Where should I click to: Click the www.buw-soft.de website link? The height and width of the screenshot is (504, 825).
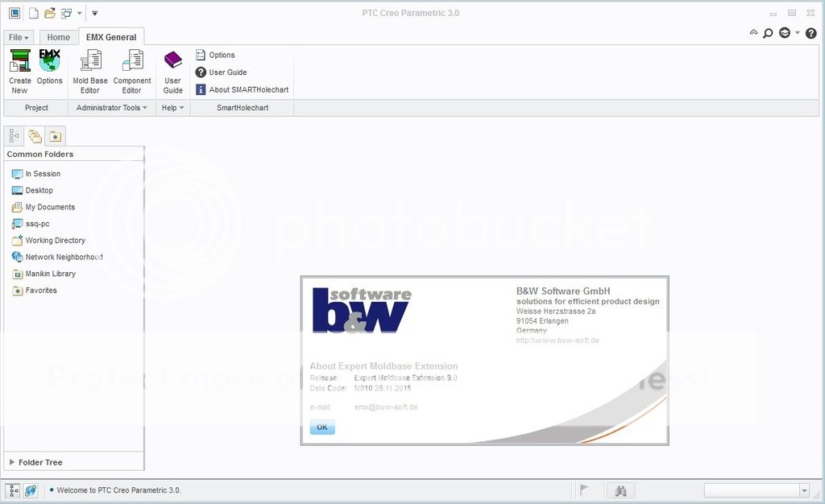pos(558,341)
